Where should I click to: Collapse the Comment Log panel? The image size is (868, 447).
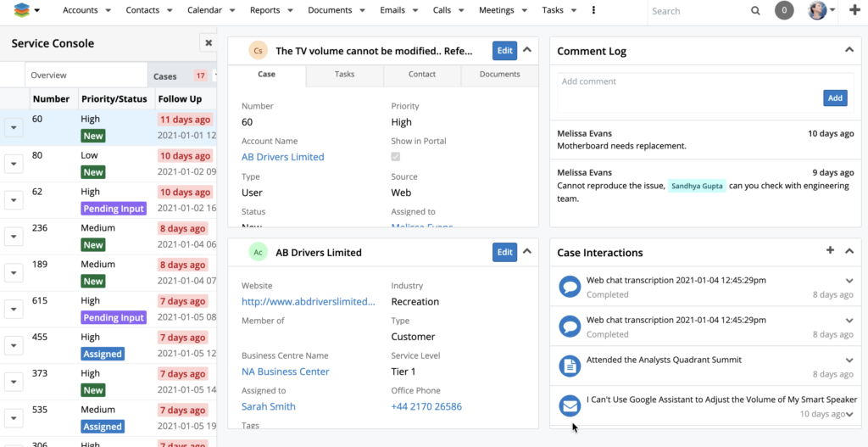(x=849, y=50)
